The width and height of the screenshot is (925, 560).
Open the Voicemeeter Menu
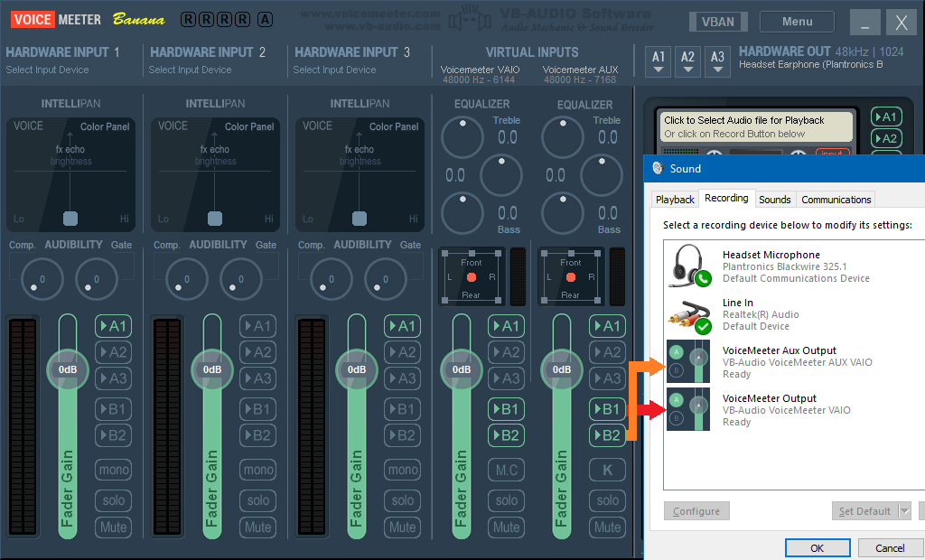pyautogui.click(x=797, y=22)
